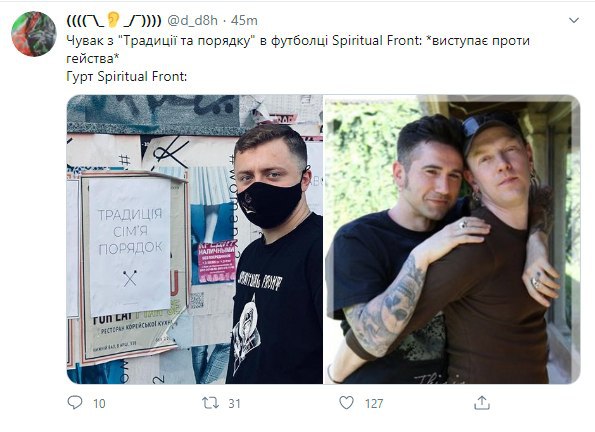This screenshot has height=432, width=595.
Task: Open the share tweet upload icon
Action: 482,403
